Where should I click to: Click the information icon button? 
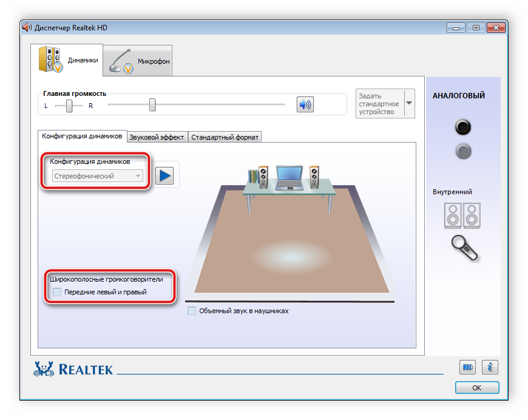click(490, 367)
